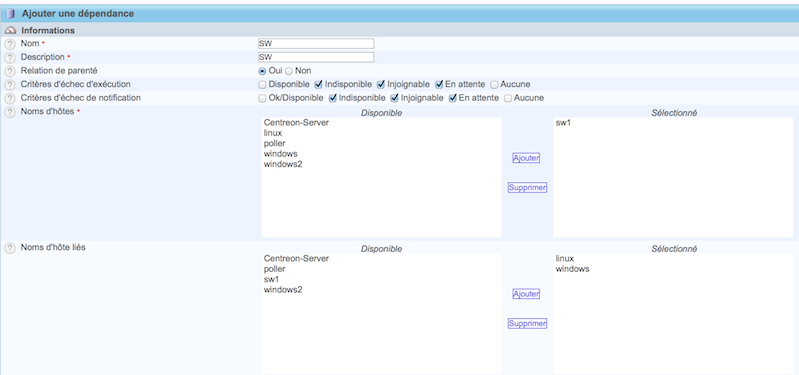The image size is (799, 375).
Task: Click the help icon beside Description
Action: point(10,58)
